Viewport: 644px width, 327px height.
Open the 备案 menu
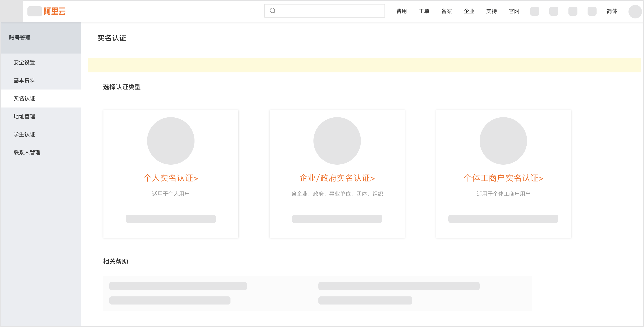[447, 11]
